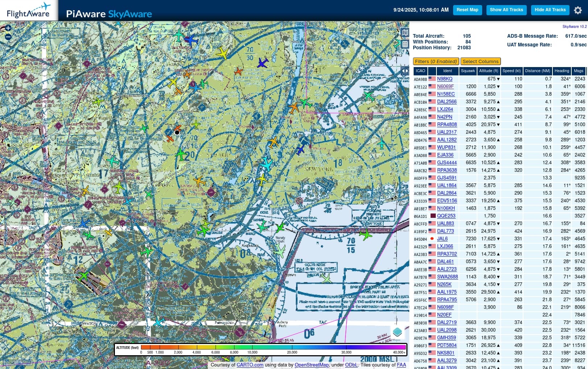The height and width of the screenshot is (369, 588).
Task: Click the US flag beside EDV5156
Action: coord(432,200)
